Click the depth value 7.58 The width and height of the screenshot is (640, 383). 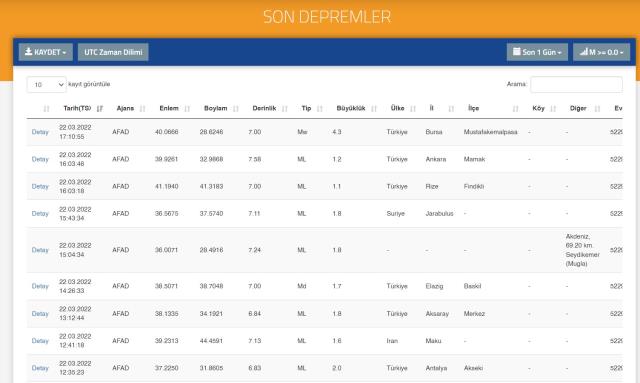coord(254,159)
